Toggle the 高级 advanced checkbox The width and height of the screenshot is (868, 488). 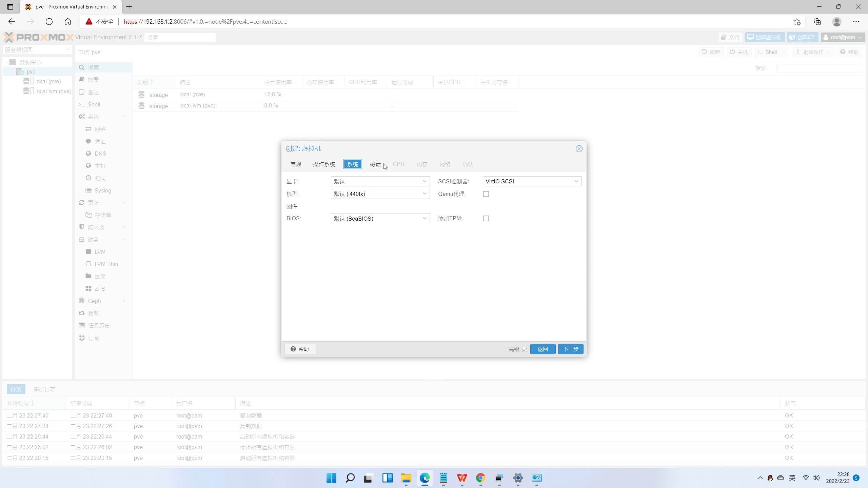coord(525,349)
